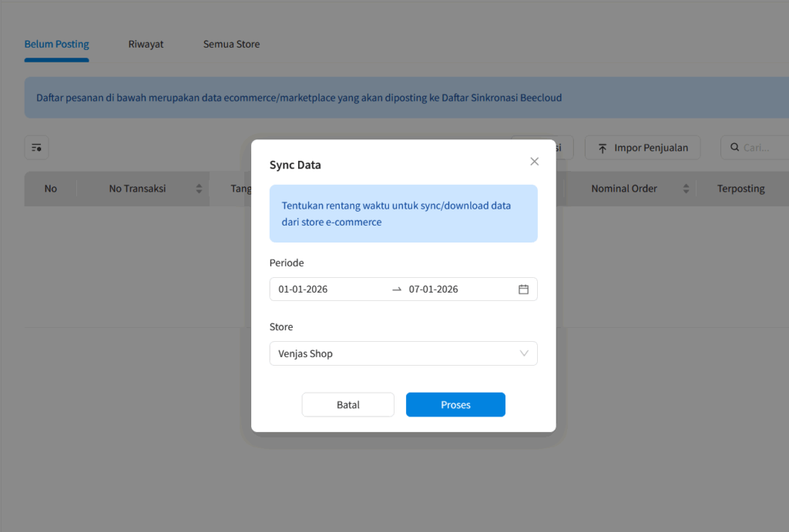This screenshot has height=532, width=789.
Task: Open the list filter settings icon
Action: click(x=36, y=147)
